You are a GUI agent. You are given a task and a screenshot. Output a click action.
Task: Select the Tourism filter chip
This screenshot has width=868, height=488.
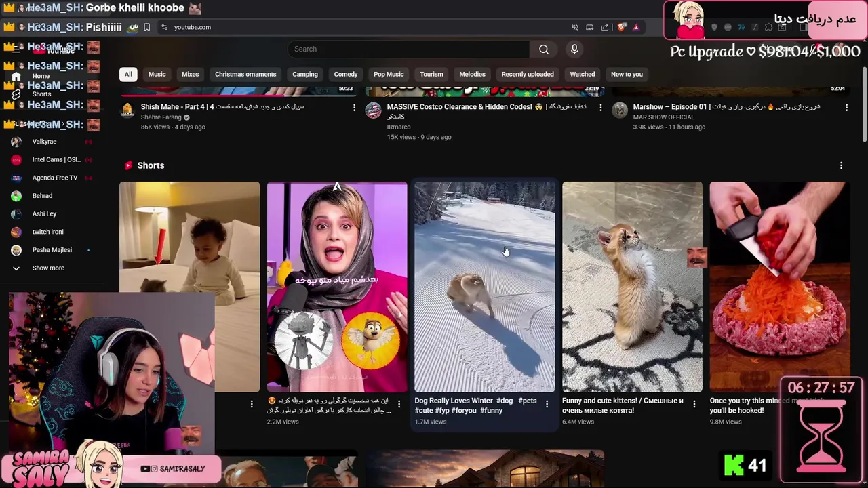pos(431,74)
